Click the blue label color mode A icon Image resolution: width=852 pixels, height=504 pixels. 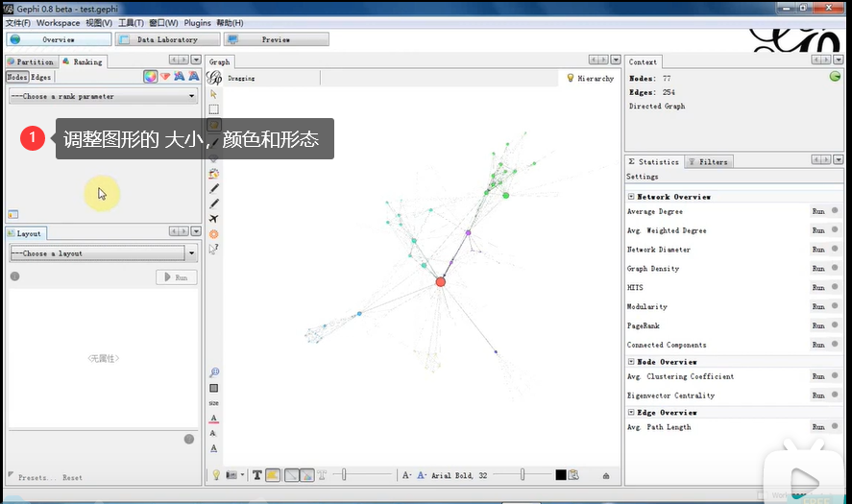422,475
